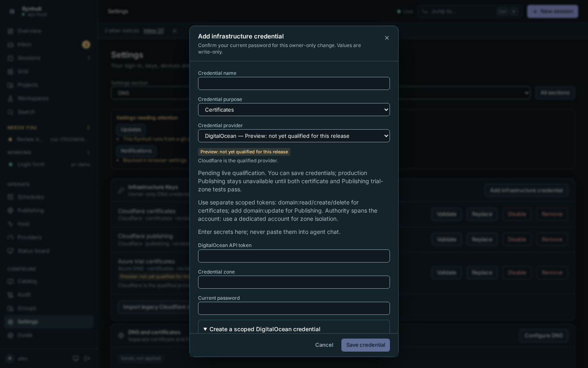This screenshot has height=368, width=588.
Task: Click the Current password input field
Action: (294, 308)
